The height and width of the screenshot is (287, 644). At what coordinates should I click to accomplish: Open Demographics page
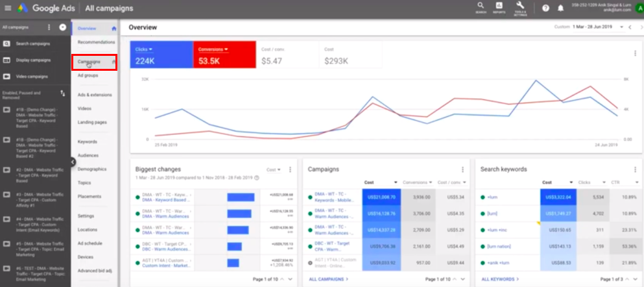(92, 169)
